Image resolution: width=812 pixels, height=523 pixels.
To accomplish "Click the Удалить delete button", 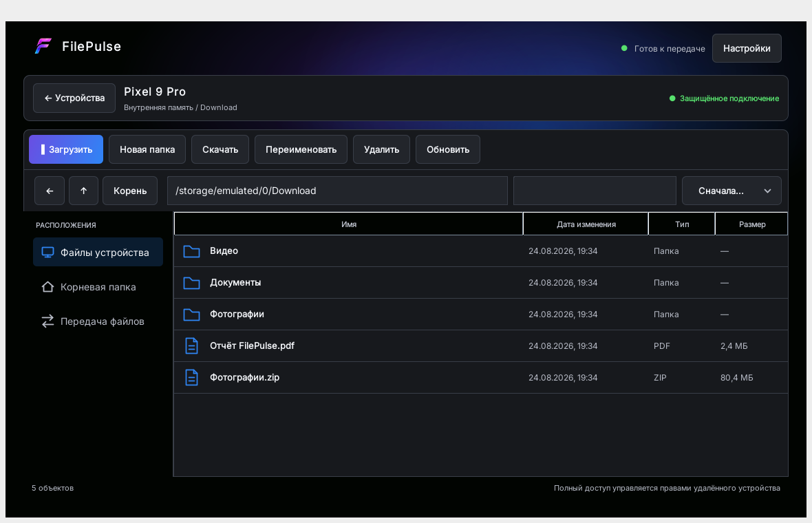I will point(382,149).
